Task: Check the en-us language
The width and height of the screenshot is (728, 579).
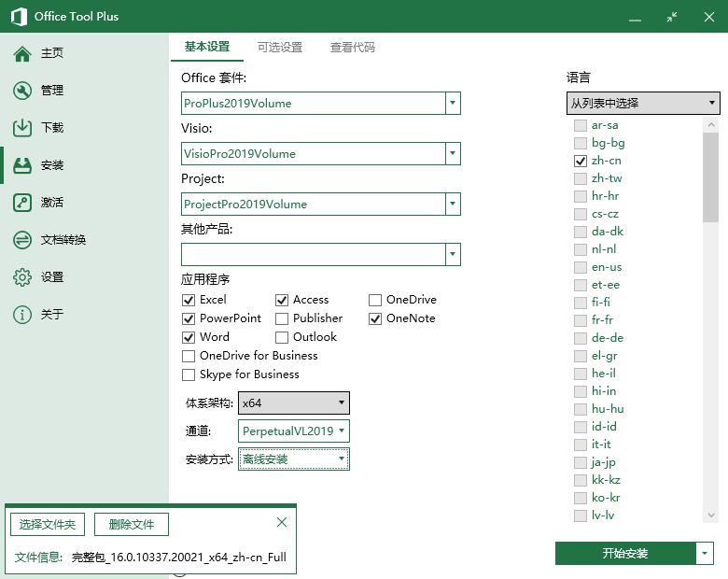Action: tap(581, 267)
